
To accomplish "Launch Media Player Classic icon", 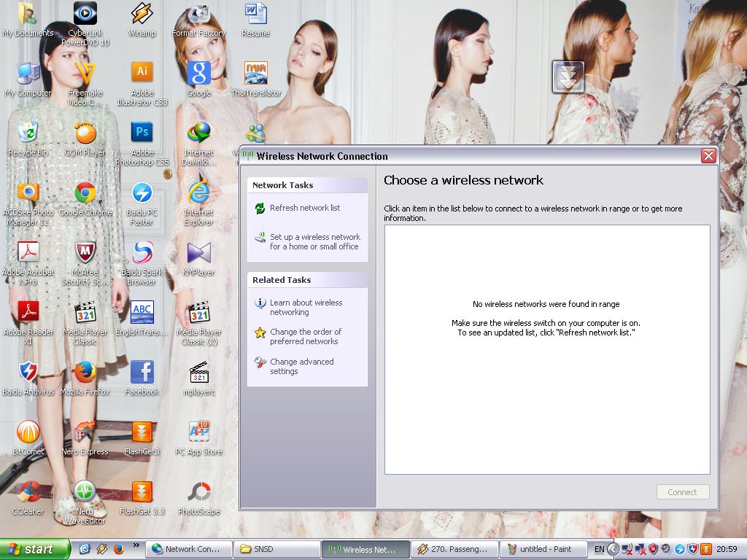I will click(85, 323).
